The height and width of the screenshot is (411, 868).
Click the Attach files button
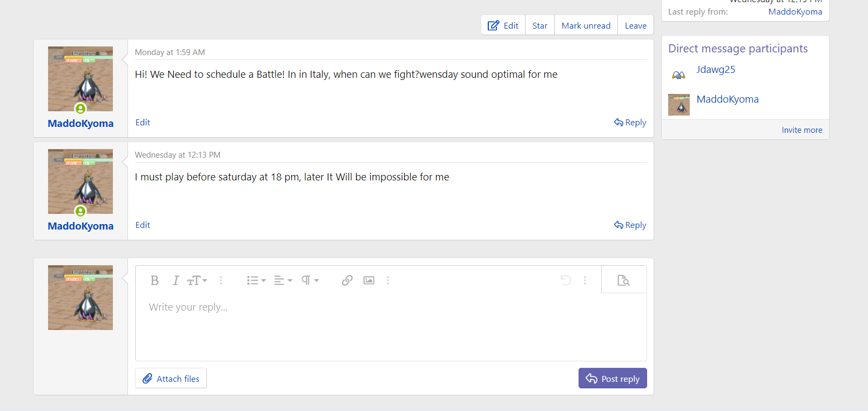(171, 379)
